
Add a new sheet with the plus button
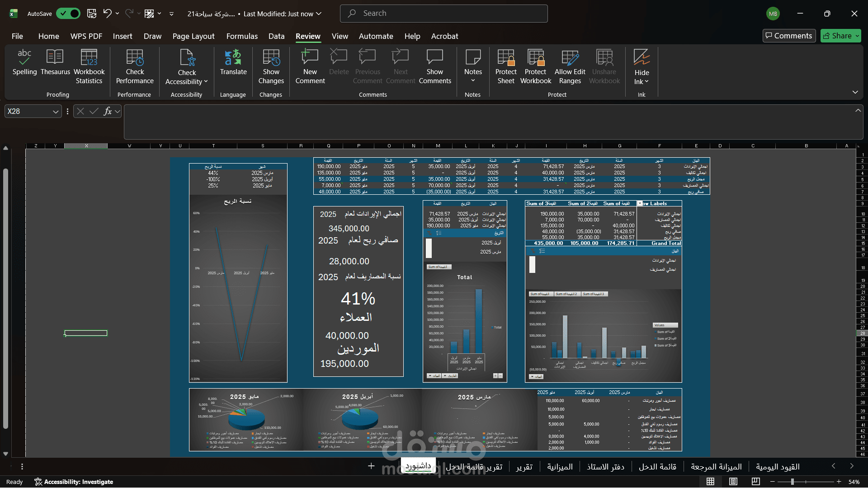click(371, 466)
